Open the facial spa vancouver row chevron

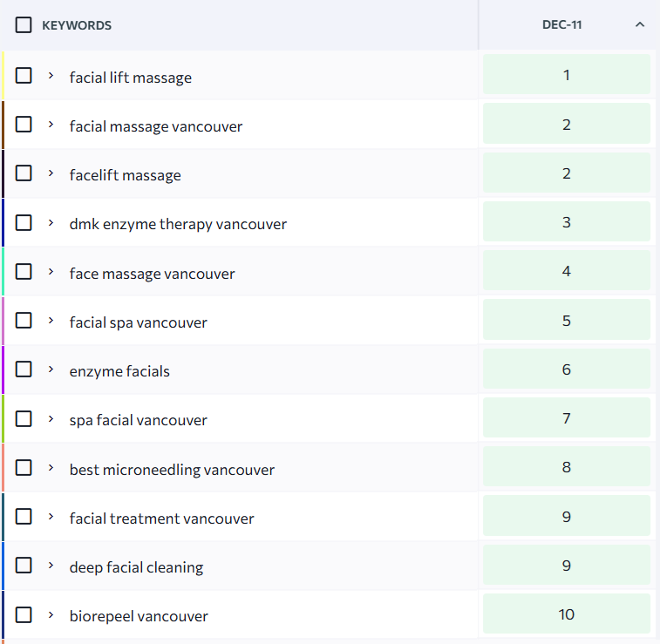click(51, 322)
